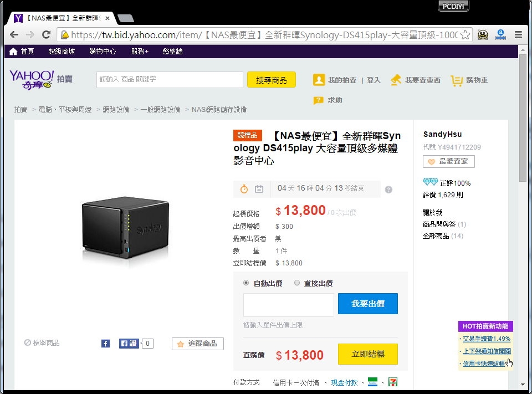Click page scrollbar down arrow
This screenshot has height=394, width=532.
[x=523, y=385]
